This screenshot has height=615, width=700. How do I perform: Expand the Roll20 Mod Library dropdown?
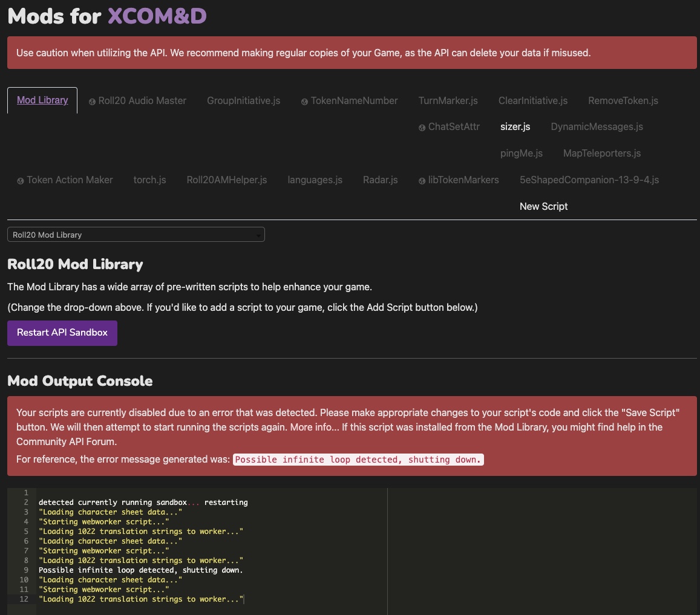pyautogui.click(x=136, y=235)
